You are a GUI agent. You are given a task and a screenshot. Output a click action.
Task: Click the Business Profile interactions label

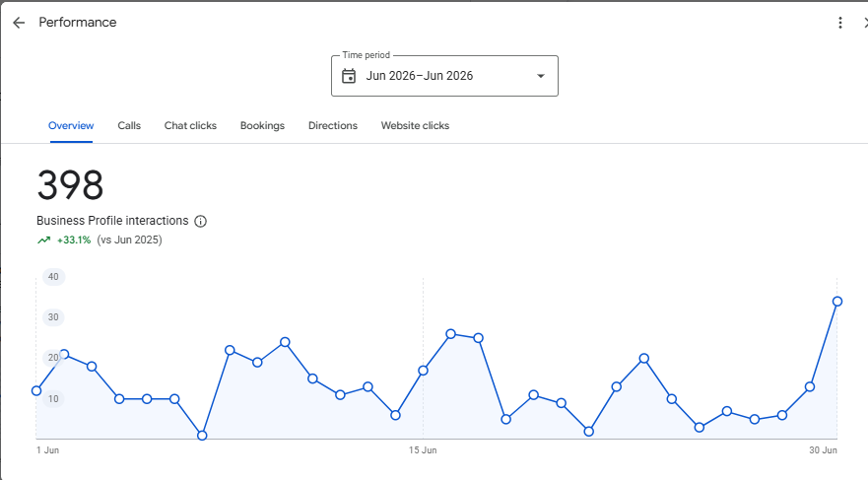[x=112, y=221]
